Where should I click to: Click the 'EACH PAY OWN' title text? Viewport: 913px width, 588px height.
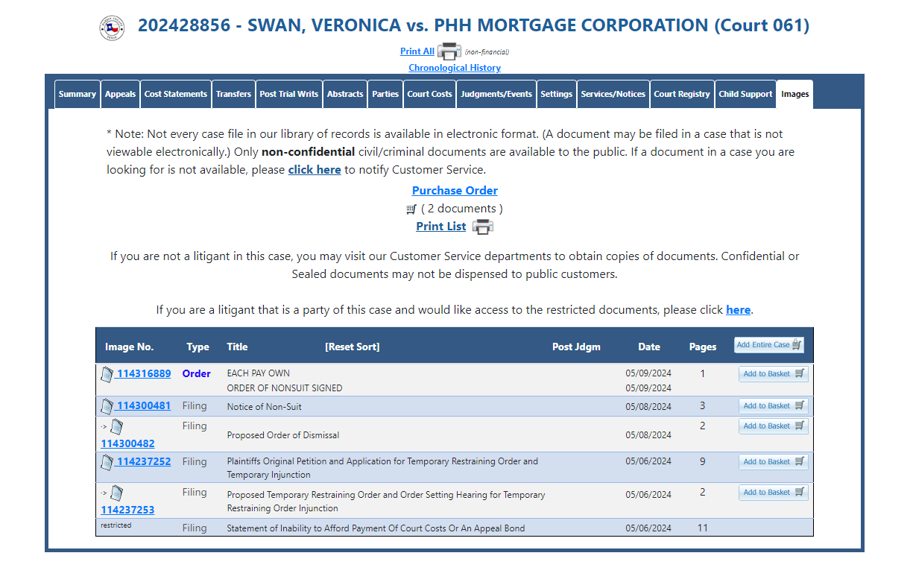pos(259,373)
